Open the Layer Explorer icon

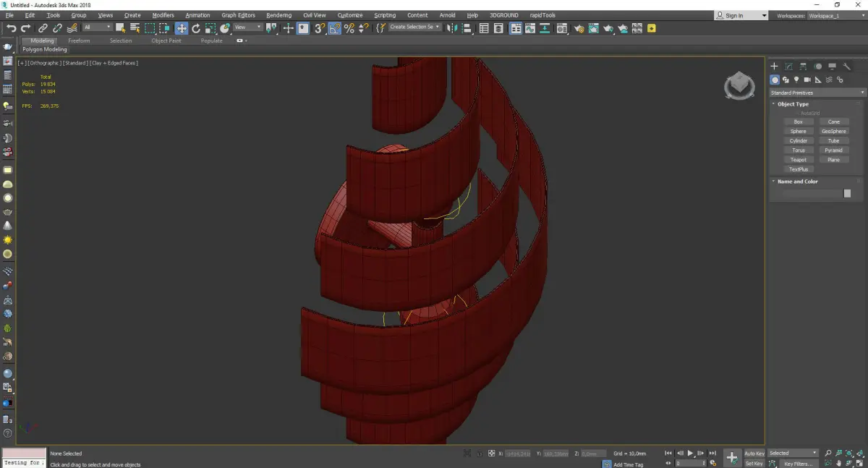click(x=498, y=28)
